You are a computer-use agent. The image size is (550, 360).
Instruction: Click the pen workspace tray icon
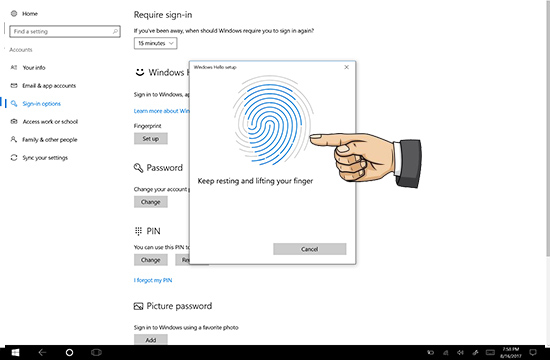click(x=475, y=353)
